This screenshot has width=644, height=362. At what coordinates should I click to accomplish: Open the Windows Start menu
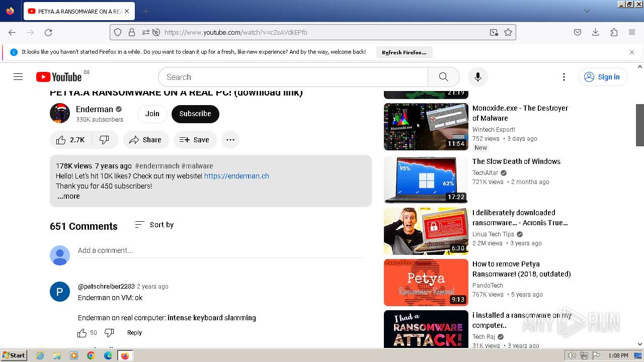click(14, 355)
